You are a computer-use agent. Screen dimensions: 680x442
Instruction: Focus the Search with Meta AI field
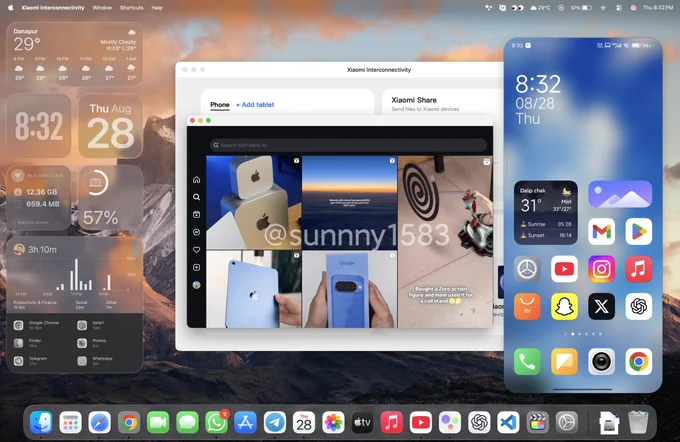(x=348, y=145)
